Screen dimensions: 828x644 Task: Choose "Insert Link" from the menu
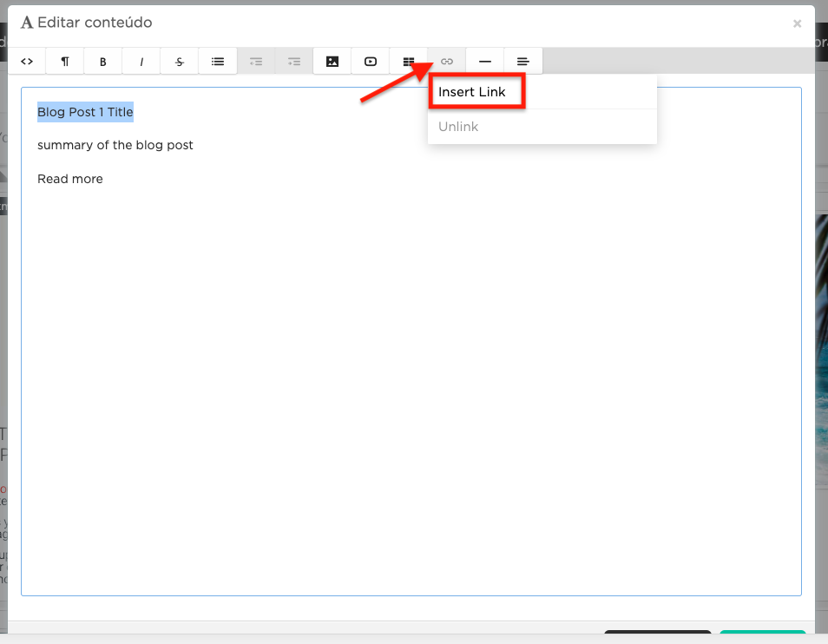tap(476, 91)
